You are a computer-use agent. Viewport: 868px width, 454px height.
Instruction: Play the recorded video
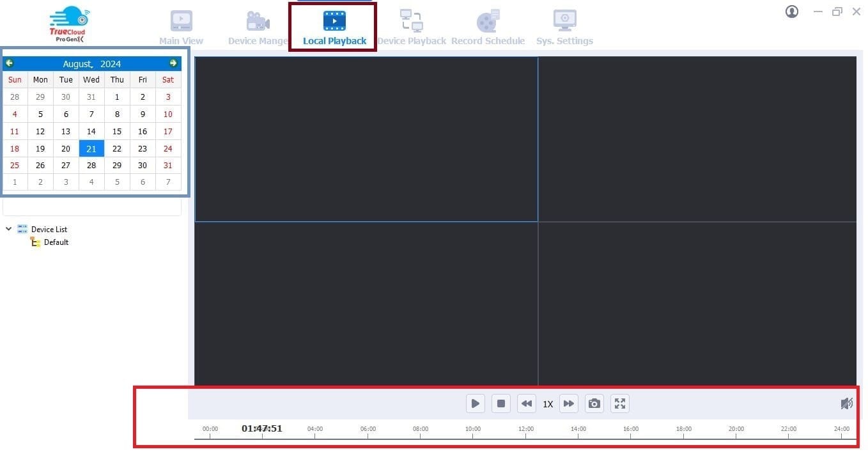coord(475,403)
